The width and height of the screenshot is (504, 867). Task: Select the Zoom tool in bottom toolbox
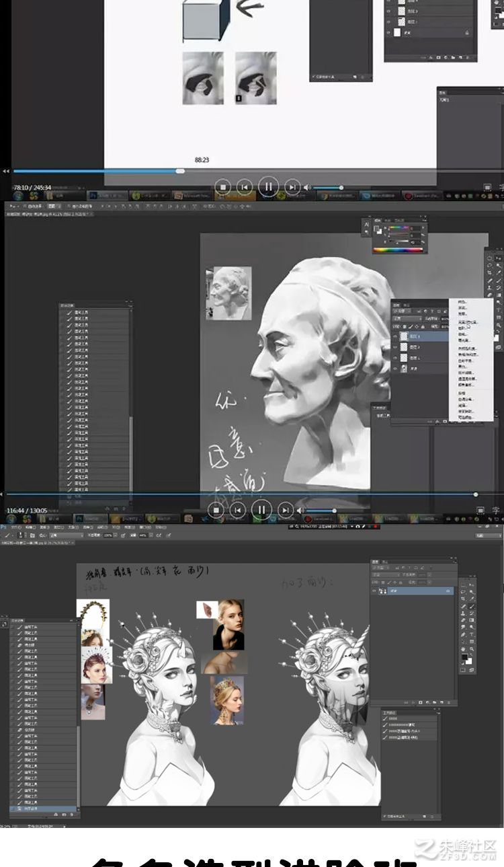point(472,649)
